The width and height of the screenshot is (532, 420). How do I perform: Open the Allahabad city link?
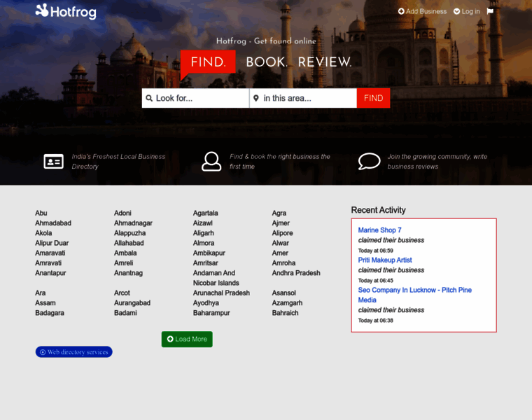tap(129, 243)
